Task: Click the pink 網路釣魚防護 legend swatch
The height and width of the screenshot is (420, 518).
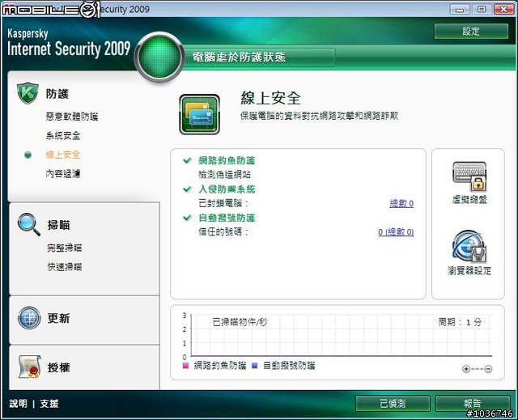Action: [x=185, y=366]
